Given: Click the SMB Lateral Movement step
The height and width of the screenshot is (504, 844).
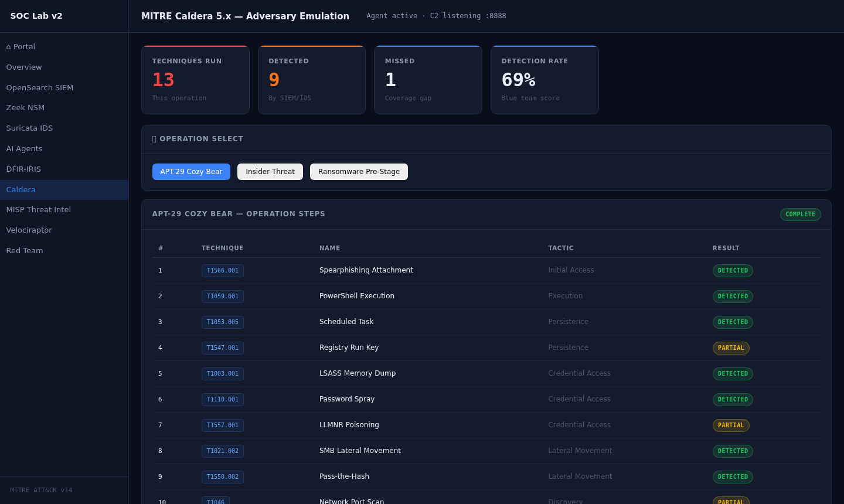Looking at the screenshot, I should pyautogui.click(x=360, y=451).
